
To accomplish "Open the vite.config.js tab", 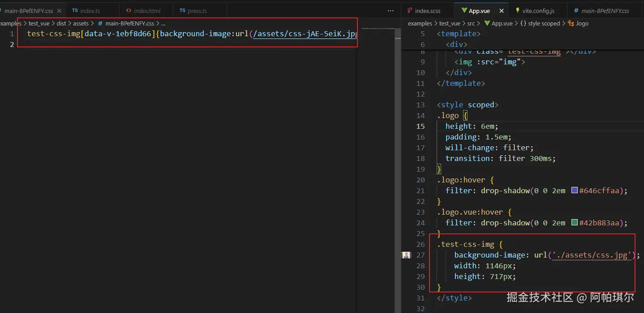I will pos(538,11).
